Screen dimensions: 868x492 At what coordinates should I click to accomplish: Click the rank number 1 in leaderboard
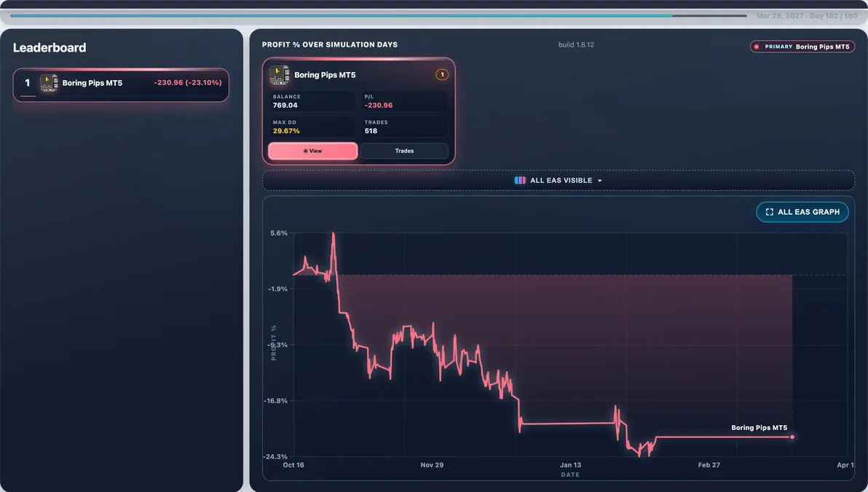point(27,82)
